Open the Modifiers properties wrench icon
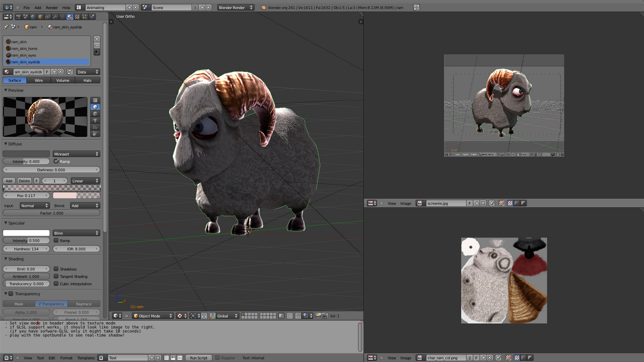Viewport: 644px width, 362px height. coord(55,17)
